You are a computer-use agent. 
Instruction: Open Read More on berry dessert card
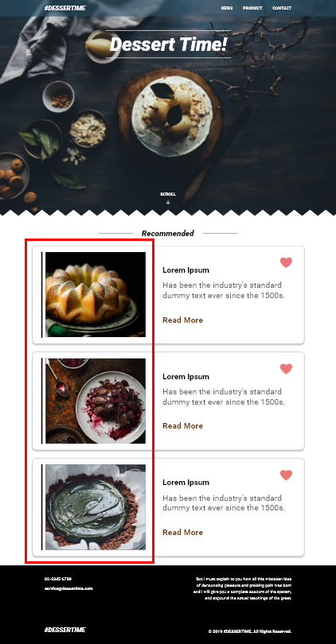pos(182,426)
